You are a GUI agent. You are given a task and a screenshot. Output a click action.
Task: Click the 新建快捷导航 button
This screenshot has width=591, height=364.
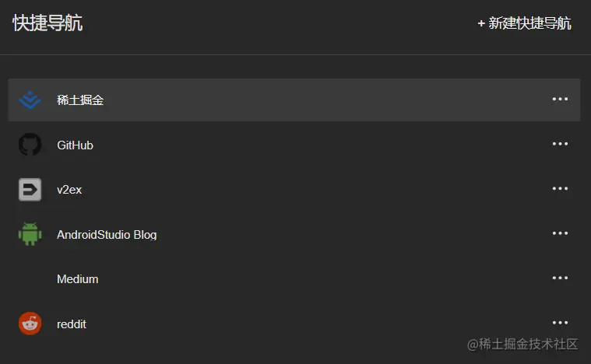tap(524, 23)
